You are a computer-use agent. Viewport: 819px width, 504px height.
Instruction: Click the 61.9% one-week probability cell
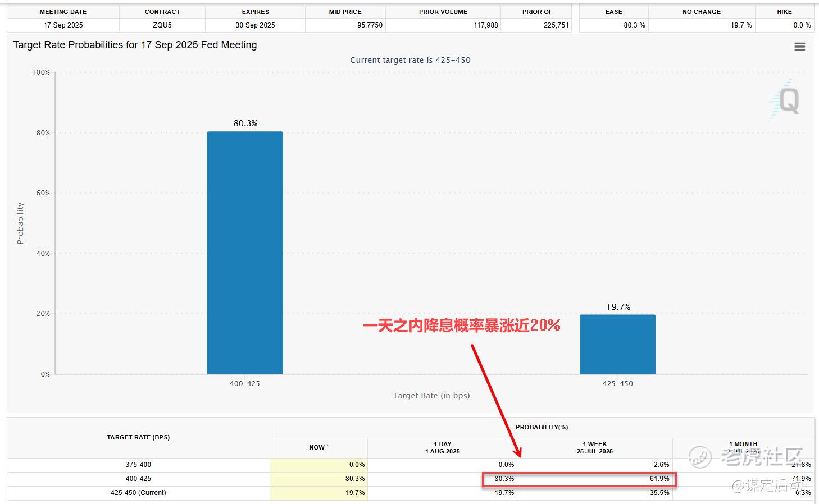[x=659, y=479]
